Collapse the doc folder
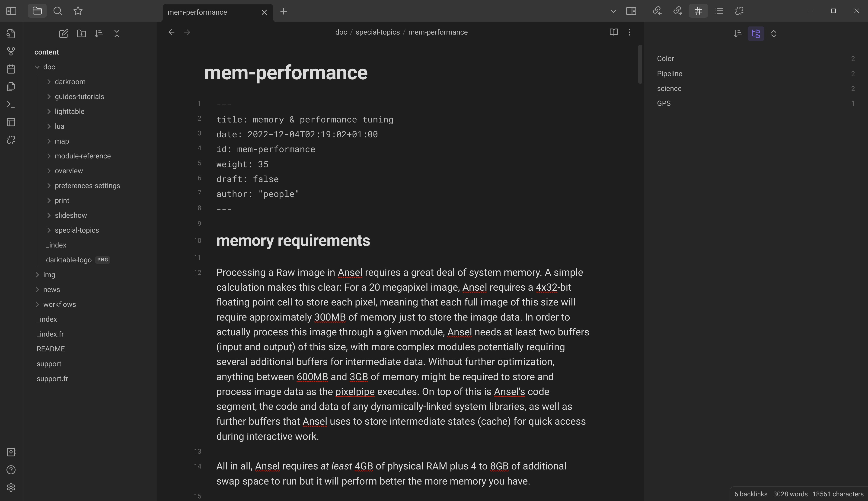Viewport: 868px width, 501px height. coord(37,67)
